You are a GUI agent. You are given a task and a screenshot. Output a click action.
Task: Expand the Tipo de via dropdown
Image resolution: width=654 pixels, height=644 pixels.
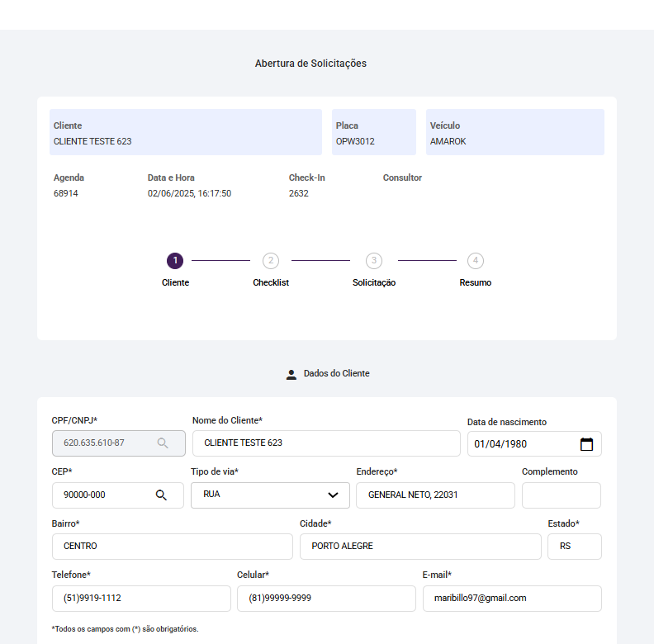click(x=333, y=495)
